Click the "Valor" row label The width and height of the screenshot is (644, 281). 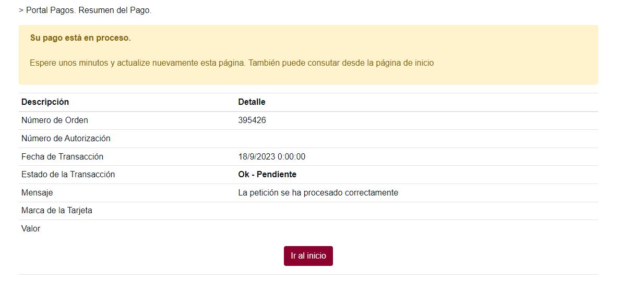(x=31, y=229)
